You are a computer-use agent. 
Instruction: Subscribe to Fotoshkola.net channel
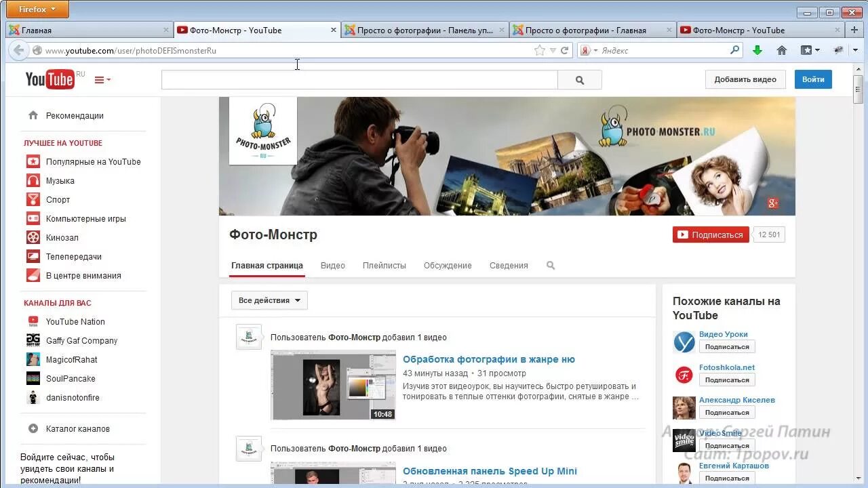[x=727, y=380]
